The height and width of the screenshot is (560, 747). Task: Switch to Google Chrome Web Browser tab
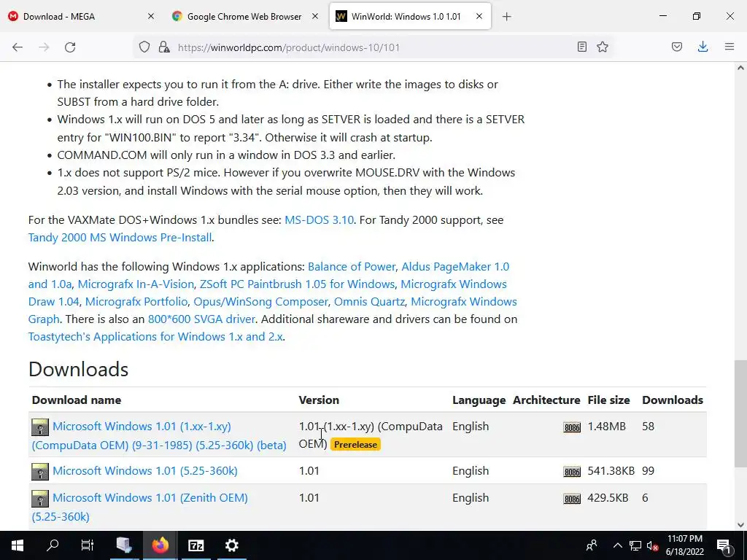(x=244, y=16)
